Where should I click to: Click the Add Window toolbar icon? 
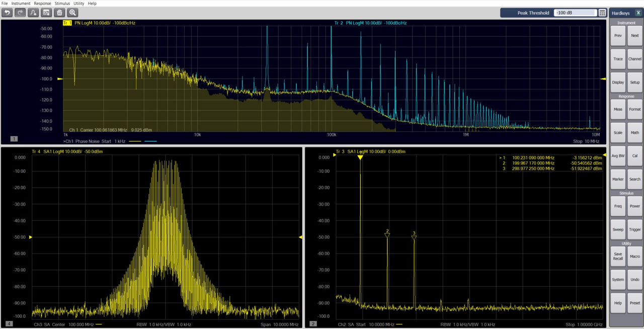[46, 13]
